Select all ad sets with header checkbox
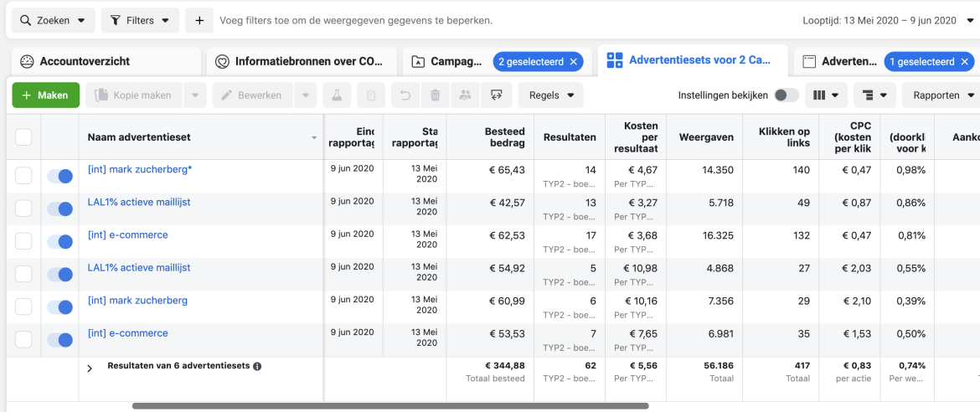 [23, 137]
